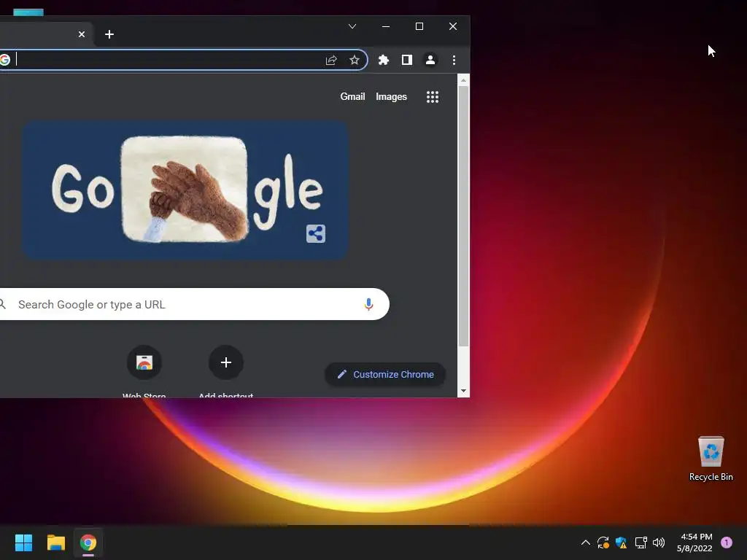
Task: Click the page scrollbar down arrow
Action: [463, 391]
